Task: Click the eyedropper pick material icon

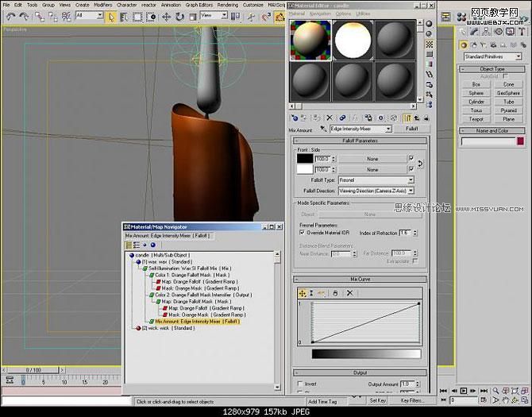Action: [323, 129]
